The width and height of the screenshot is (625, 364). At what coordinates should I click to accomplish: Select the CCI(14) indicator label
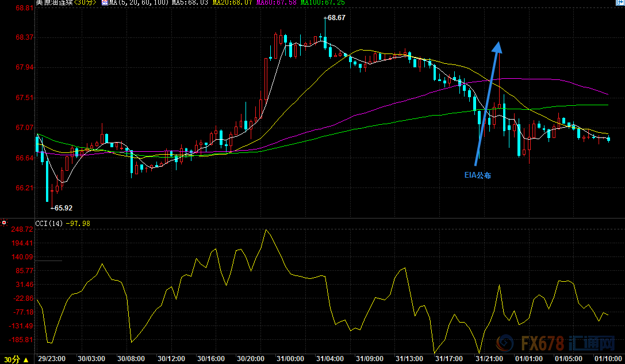pyautogui.click(x=50, y=223)
